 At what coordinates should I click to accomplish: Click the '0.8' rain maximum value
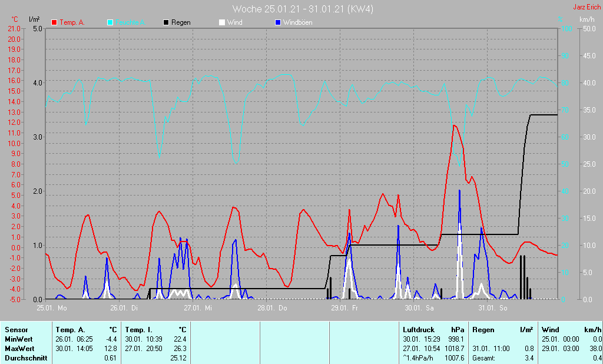pyautogui.click(x=529, y=349)
